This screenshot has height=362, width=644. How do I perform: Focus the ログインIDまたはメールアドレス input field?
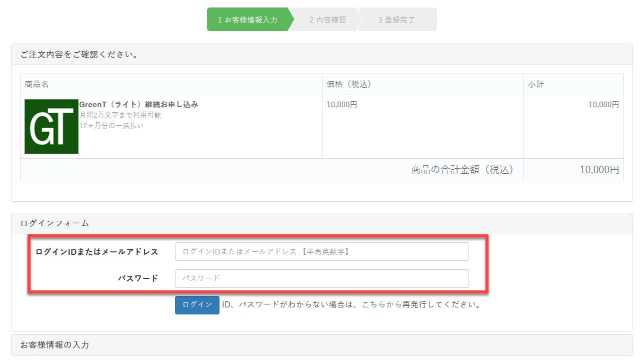[321, 252]
